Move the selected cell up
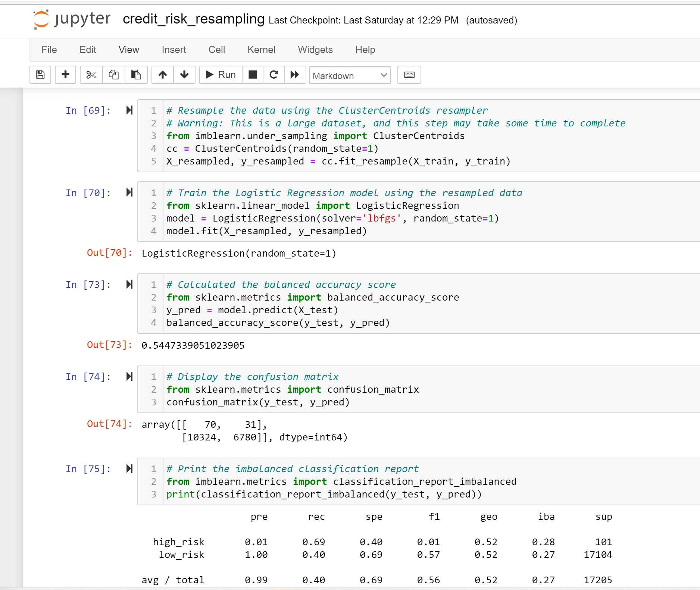 (x=163, y=75)
